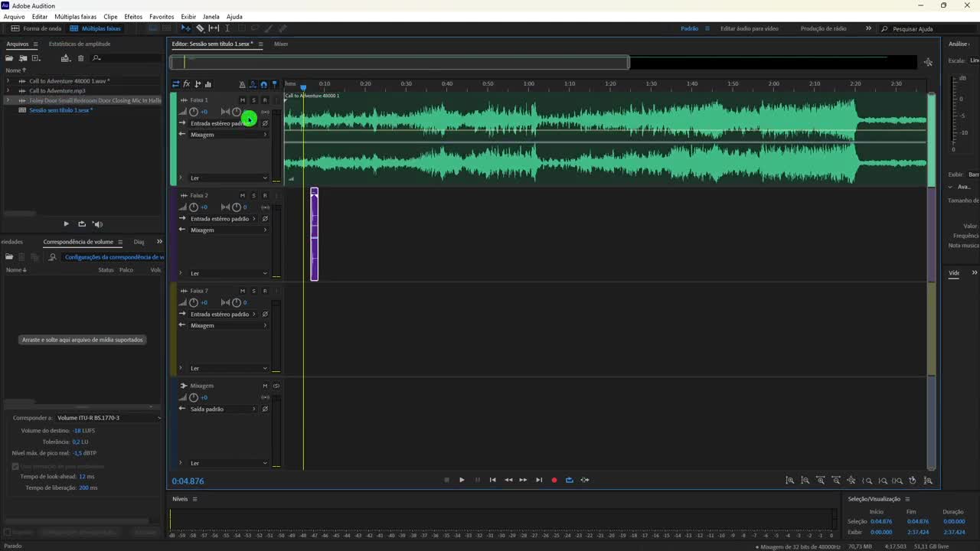Viewport: 980px width, 551px height.
Task: Click the preview loop icon in Arquivos panel
Action: [82, 224]
